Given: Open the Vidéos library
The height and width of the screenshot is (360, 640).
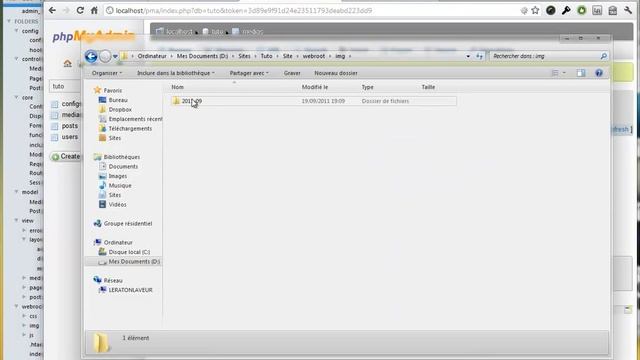Looking at the screenshot, I should [x=118, y=204].
